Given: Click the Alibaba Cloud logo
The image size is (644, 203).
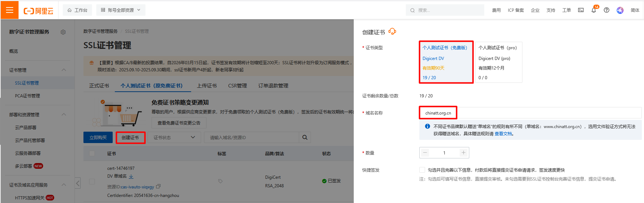Looking at the screenshot, I should click(x=39, y=11).
